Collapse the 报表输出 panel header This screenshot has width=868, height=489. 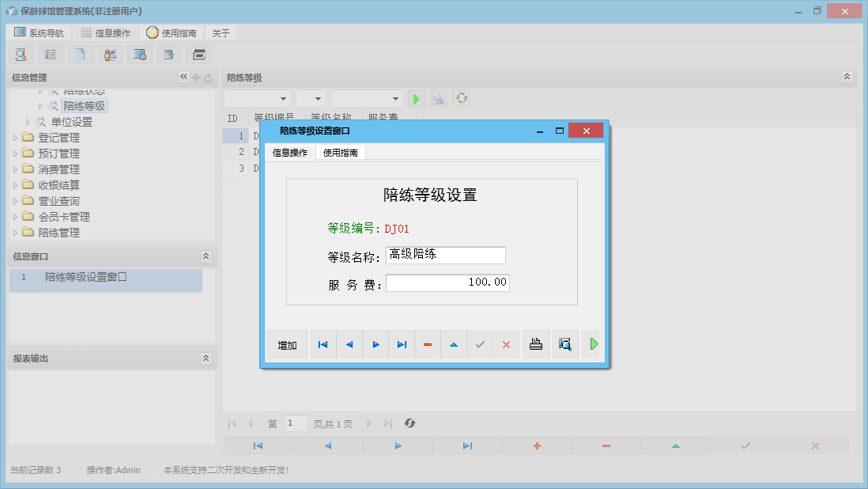(206, 358)
